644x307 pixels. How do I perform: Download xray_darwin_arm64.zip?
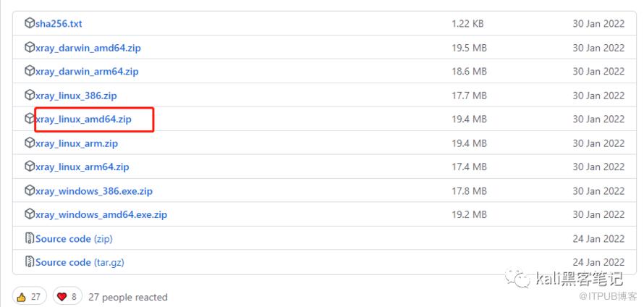click(87, 72)
